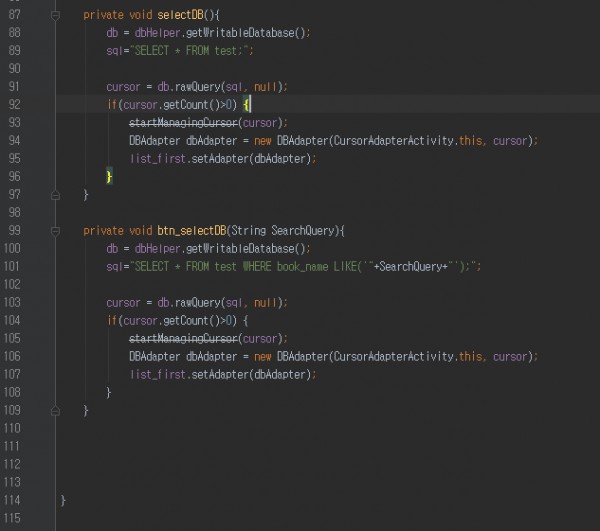The width and height of the screenshot is (600, 531).
Task: Click fold end marker on line 109
Action: click(x=55, y=411)
